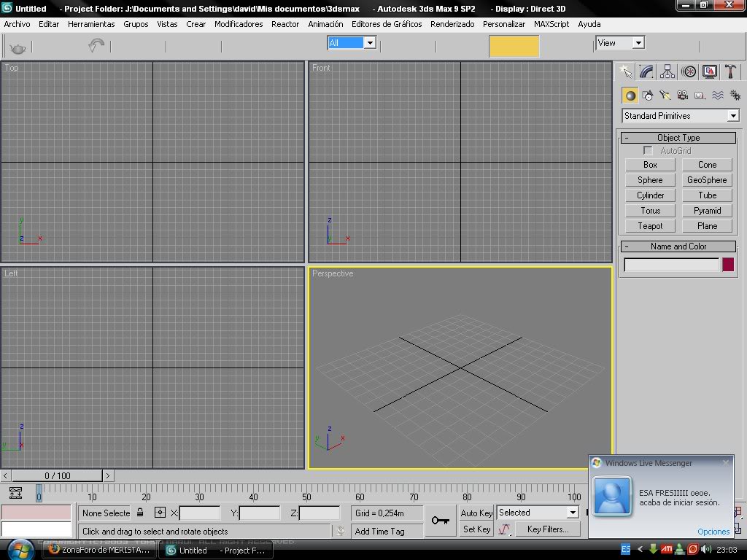Open the Windows Start orb

click(20, 550)
